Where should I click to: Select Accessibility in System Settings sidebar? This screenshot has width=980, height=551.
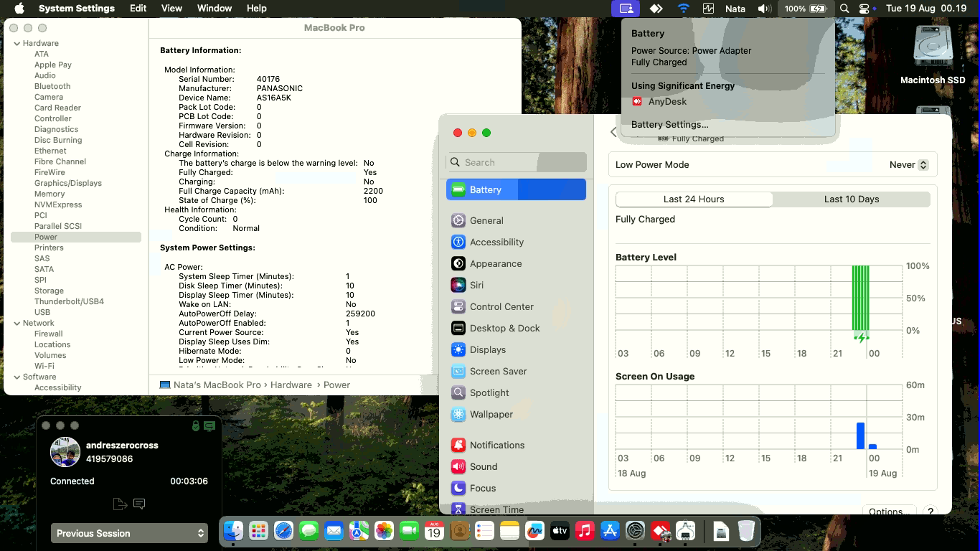tap(495, 242)
